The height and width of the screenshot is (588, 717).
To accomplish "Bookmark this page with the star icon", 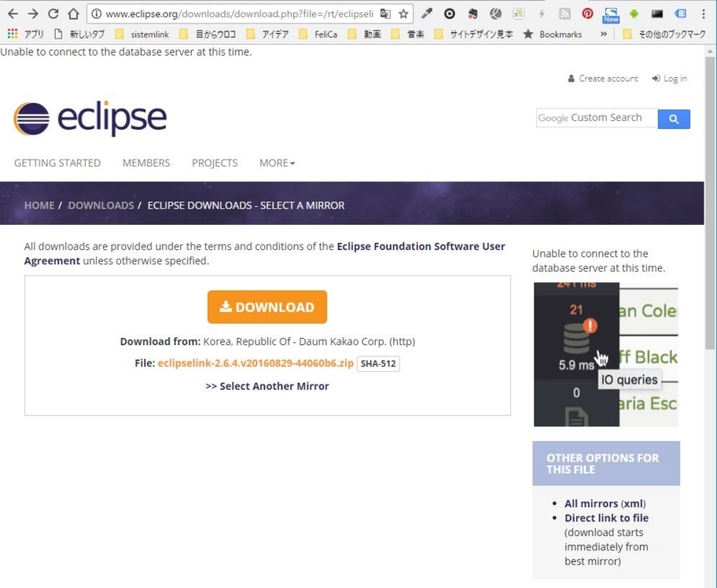I will point(403,14).
